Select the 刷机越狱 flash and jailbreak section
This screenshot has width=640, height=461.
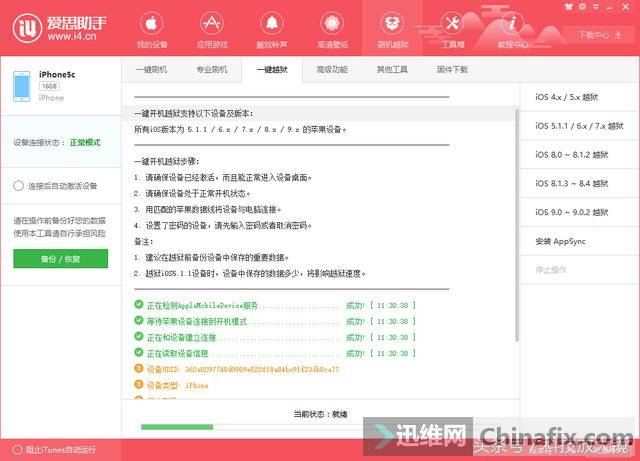[x=392, y=29]
